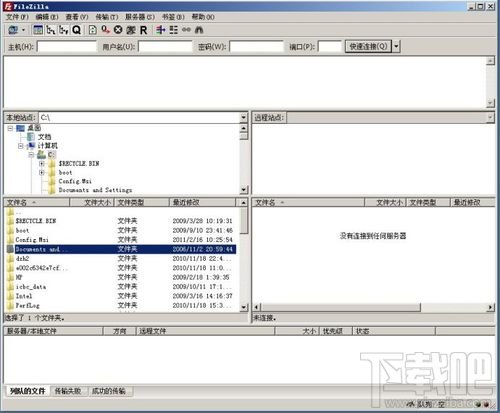Click the 快速连接(Q) button
This screenshot has width=500, height=413.
click(368, 46)
